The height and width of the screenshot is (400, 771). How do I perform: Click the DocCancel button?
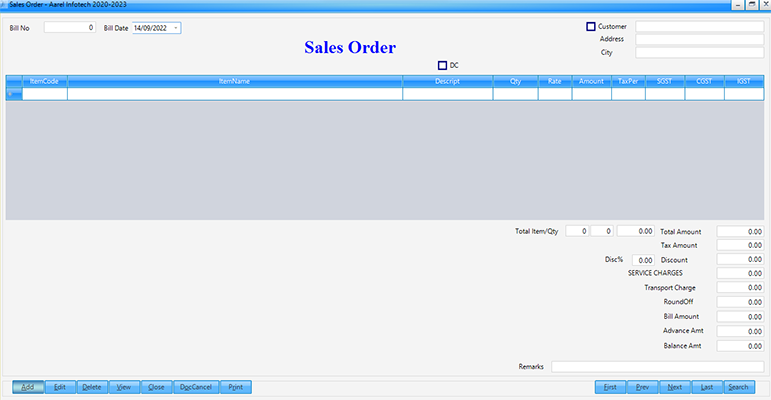coord(194,386)
